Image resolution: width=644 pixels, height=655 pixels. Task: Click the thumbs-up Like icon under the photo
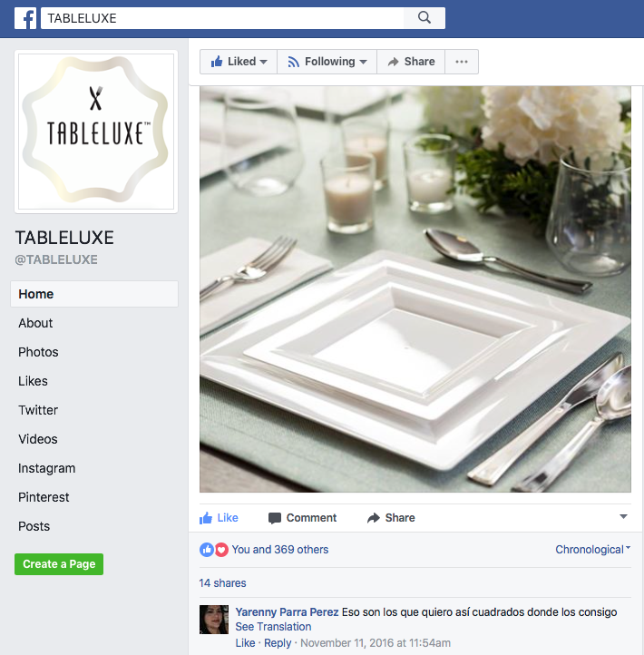coord(206,518)
